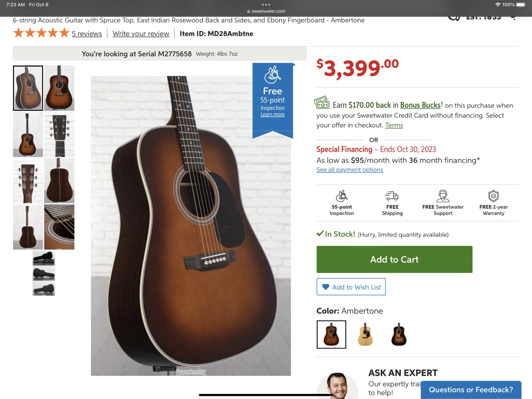Choose the dark sunburst guitar swatch
532x399 pixels.
[x=399, y=334]
